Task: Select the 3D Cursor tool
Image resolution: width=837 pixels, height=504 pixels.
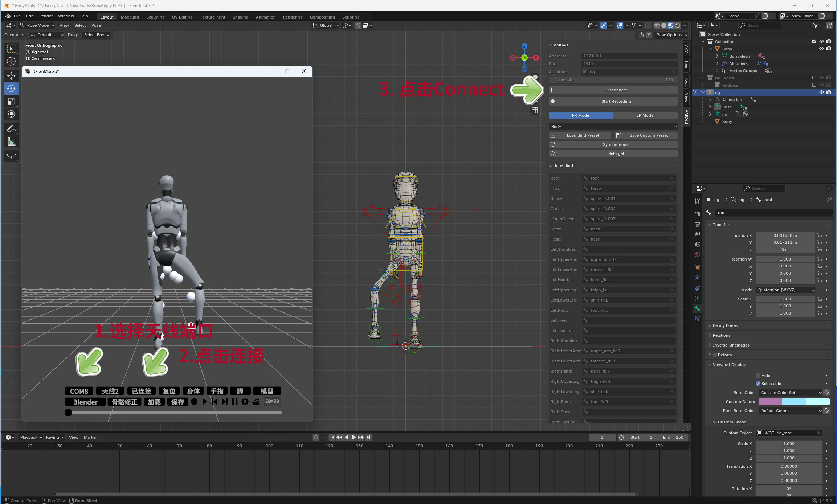Action: [x=11, y=61]
